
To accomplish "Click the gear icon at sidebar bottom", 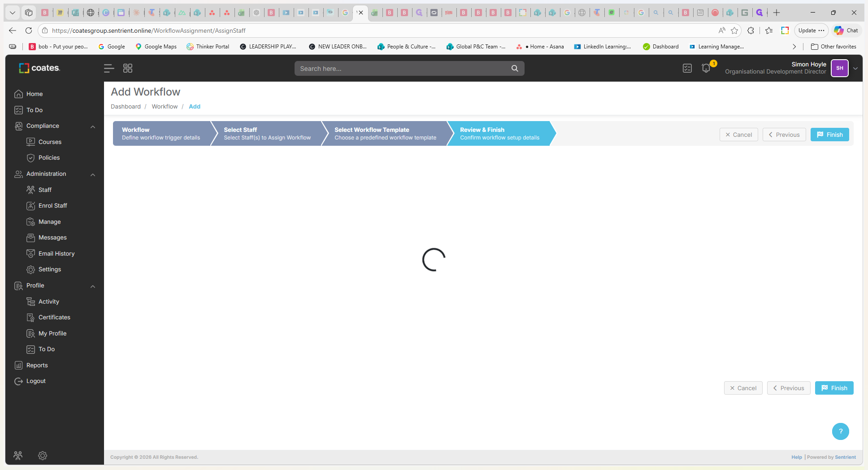I will [x=43, y=456].
